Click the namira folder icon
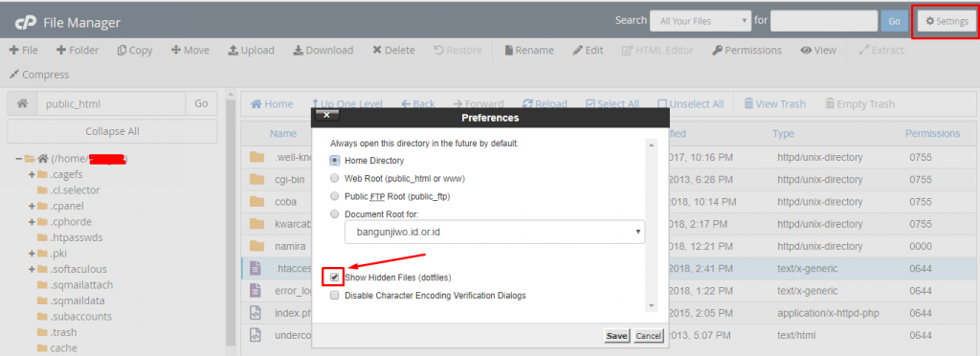980x356 pixels. (256, 246)
